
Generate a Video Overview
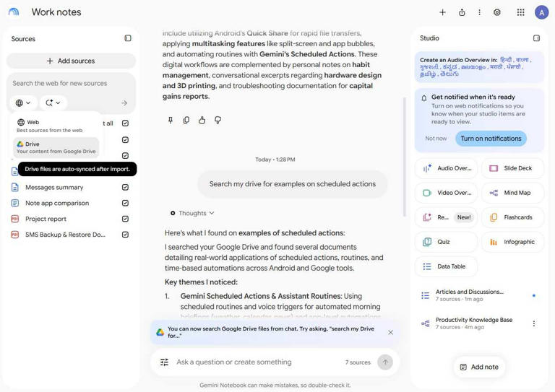coord(446,193)
